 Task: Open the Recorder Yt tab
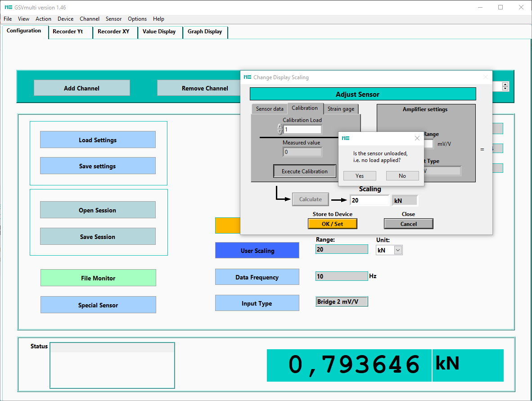pos(68,32)
